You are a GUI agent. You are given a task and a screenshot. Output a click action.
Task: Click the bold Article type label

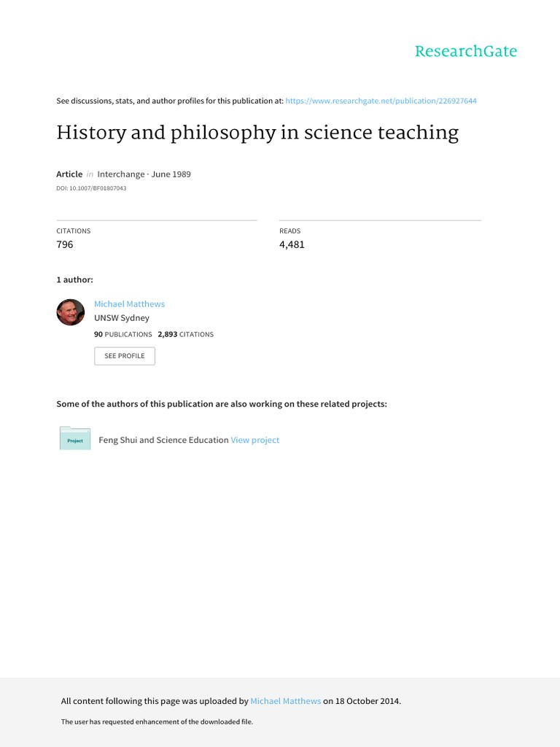point(69,174)
